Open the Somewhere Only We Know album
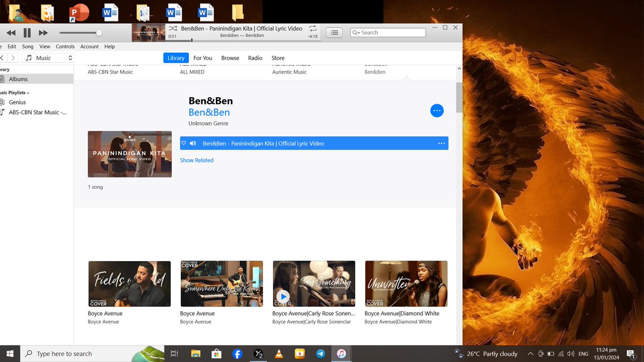This screenshot has width=644, height=362. pyautogui.click(x=222, y=284)
